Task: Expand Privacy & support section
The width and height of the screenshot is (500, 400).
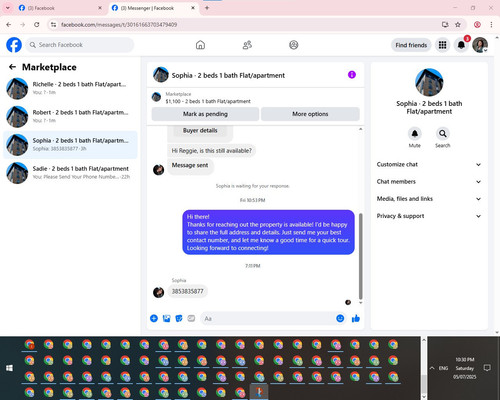Action: pyautogui.click(x=429, y=216)
